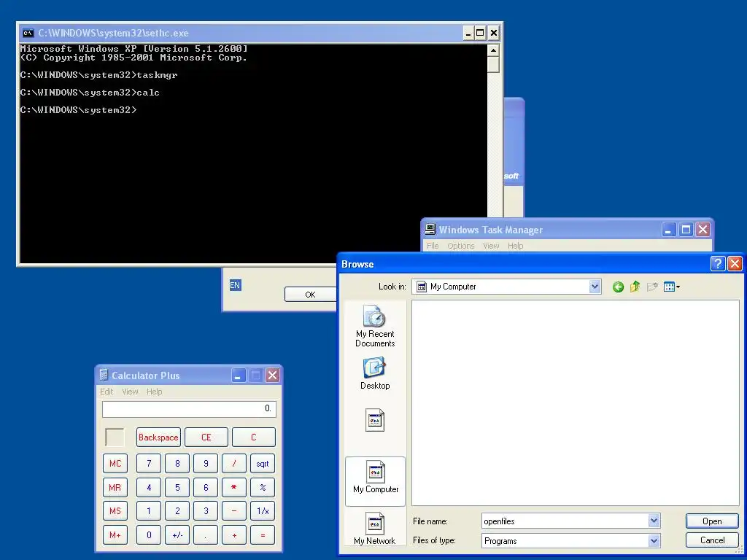
Task: Click the 0 key on calculator
Action: [x=149, y=534]
